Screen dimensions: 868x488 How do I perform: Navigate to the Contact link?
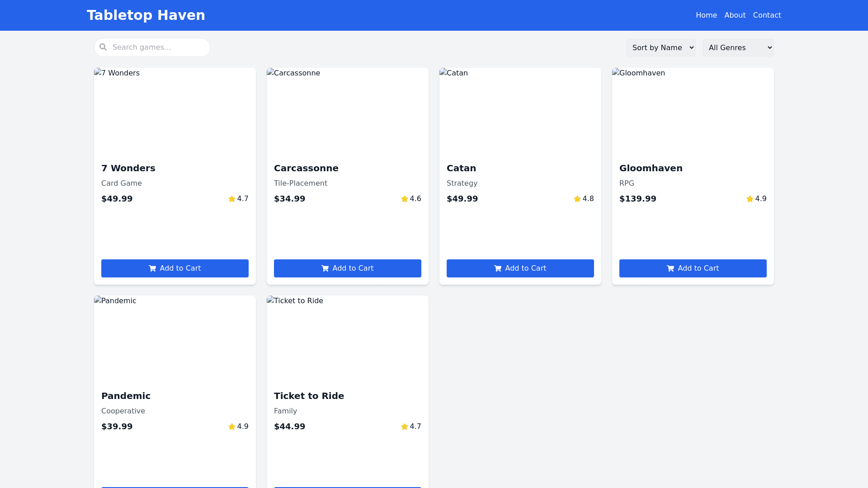pyautogui.click(x=767, y=15)
